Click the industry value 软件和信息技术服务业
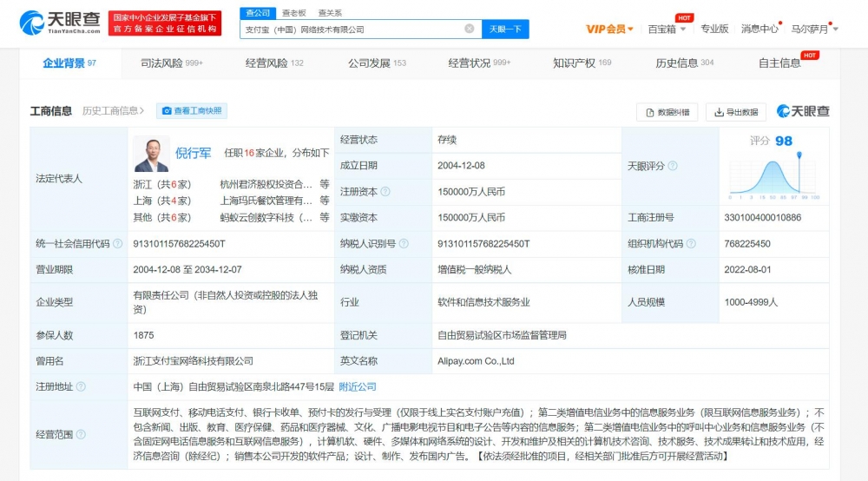 point(483,302)
